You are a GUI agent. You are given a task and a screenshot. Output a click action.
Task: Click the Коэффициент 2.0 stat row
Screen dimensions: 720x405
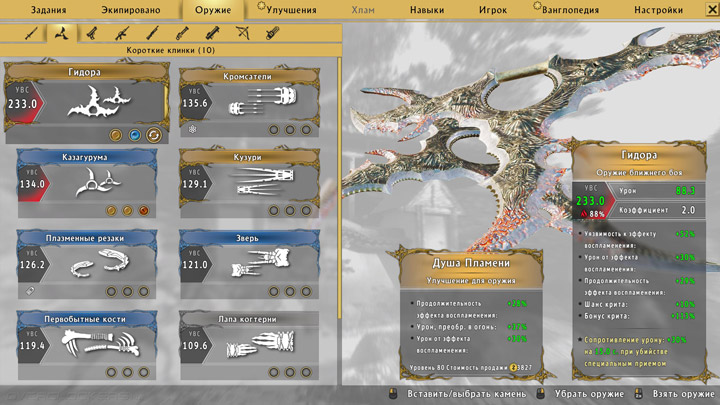coord(656,210)
